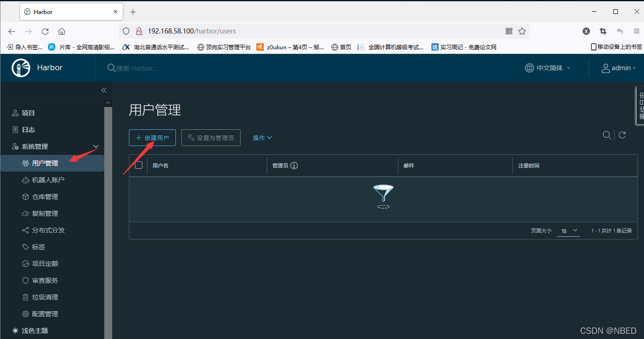
Task: Toggle the select-all checkbox in table header
Action: pyautogui.click(x=138, y=165)
